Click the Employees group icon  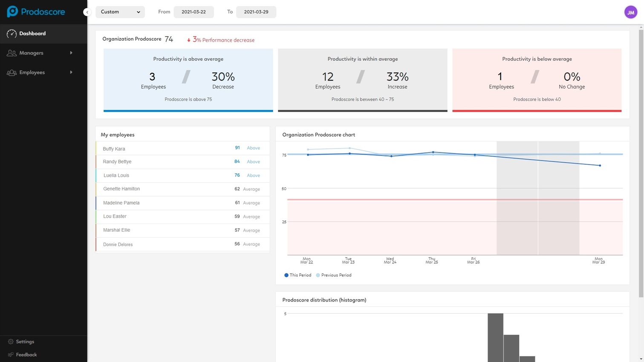pos(12,73)
